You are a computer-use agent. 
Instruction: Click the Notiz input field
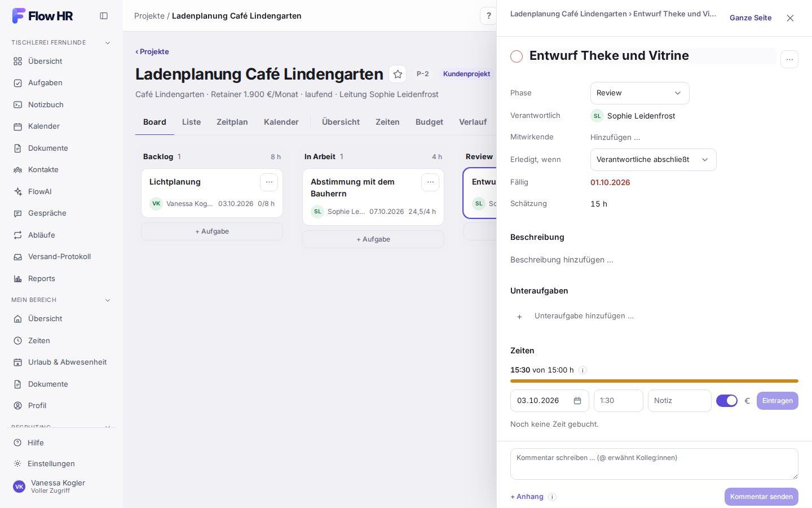[x=679, y=401]
